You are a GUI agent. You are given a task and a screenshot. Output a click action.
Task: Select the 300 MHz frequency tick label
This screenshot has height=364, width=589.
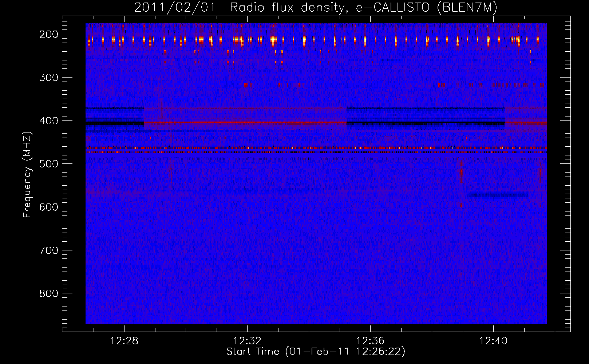coord(49,78)
